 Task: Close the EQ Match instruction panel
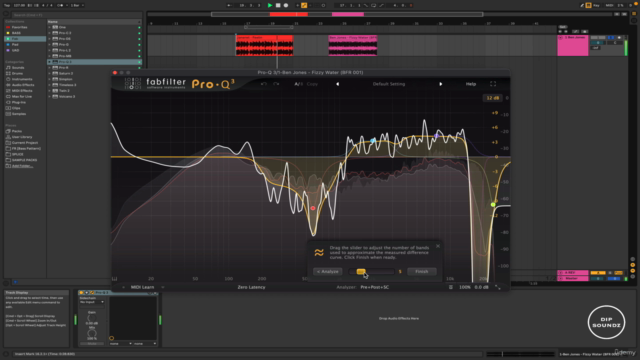click(438, 246)
